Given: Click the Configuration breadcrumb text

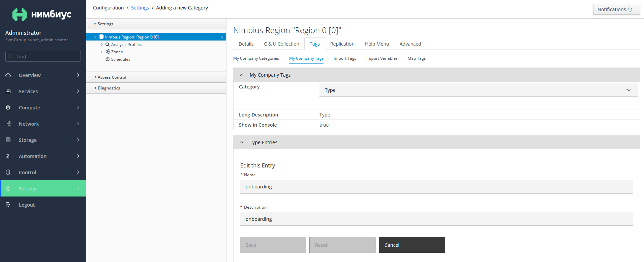Looking at the screenshot, I should pyautogui.click(x=108, y=8).
